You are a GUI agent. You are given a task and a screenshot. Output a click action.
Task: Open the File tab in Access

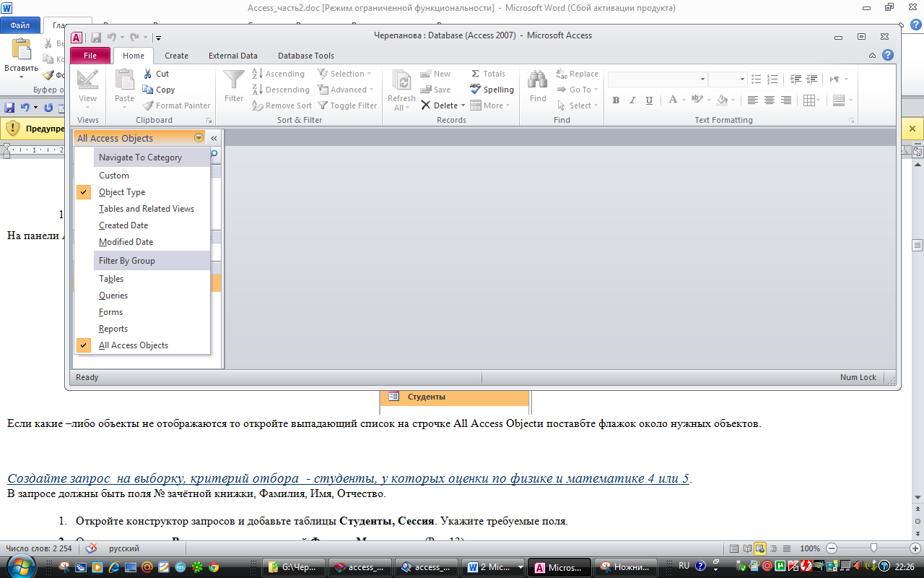[90, 56]
